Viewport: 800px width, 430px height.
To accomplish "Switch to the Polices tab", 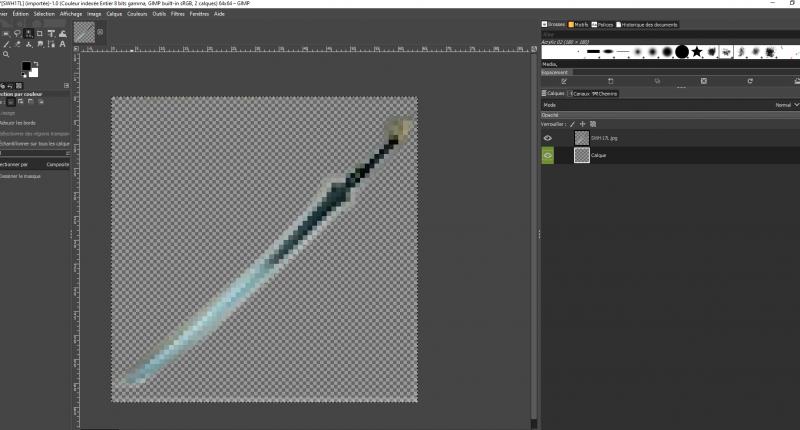I will point(603,24).
